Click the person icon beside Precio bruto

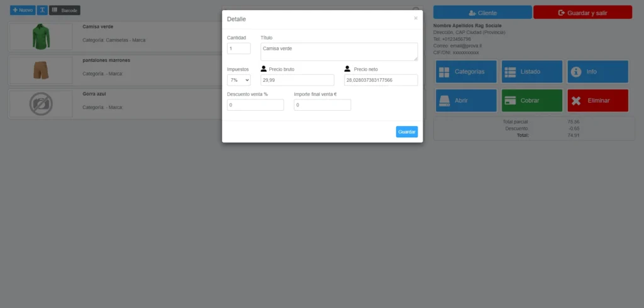tap(264, 69)
